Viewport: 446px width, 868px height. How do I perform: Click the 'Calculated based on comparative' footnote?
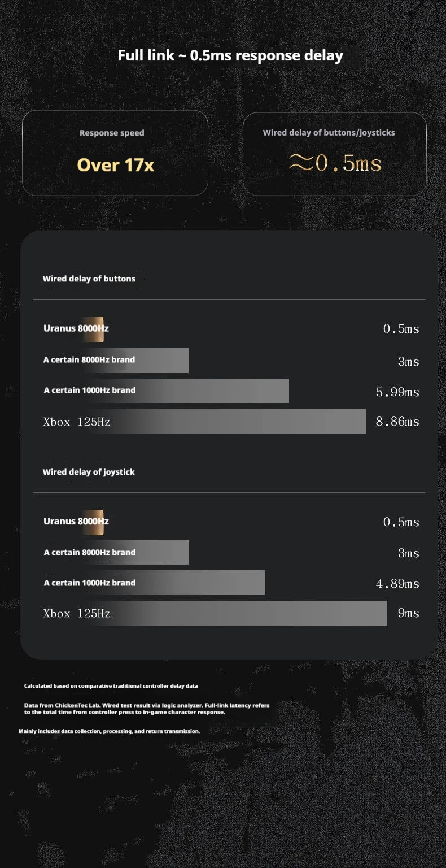[x=111, y=686]
